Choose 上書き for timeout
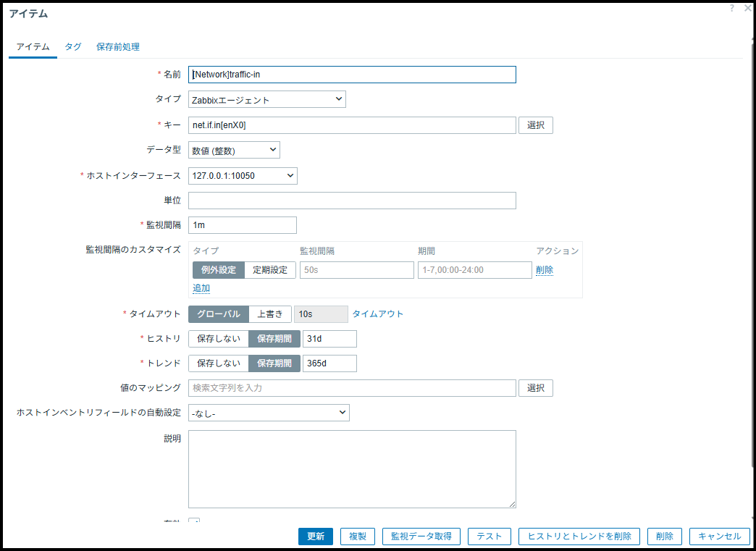The width and height of the screenshot is (756, 551). pyautogui.click(x=270, y=314)
